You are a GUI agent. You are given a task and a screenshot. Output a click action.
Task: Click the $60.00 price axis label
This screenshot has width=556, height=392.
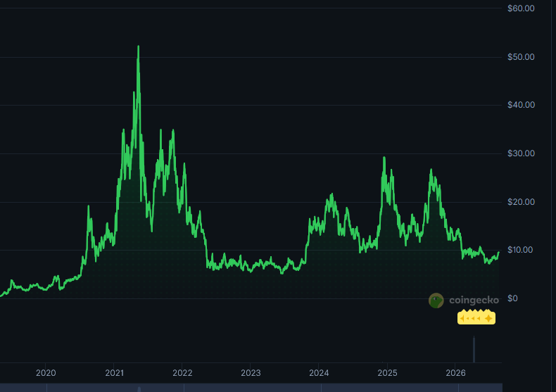[x=521, y=8]
